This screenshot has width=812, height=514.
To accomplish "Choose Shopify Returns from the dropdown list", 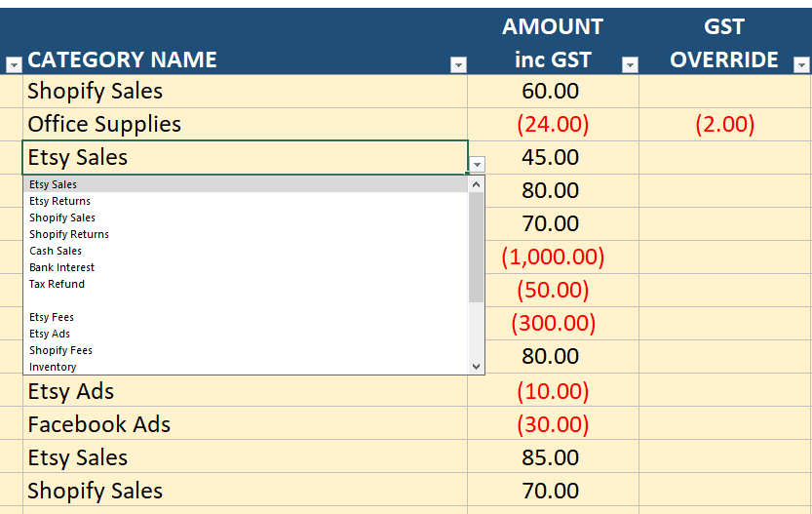I will [246, 234].
